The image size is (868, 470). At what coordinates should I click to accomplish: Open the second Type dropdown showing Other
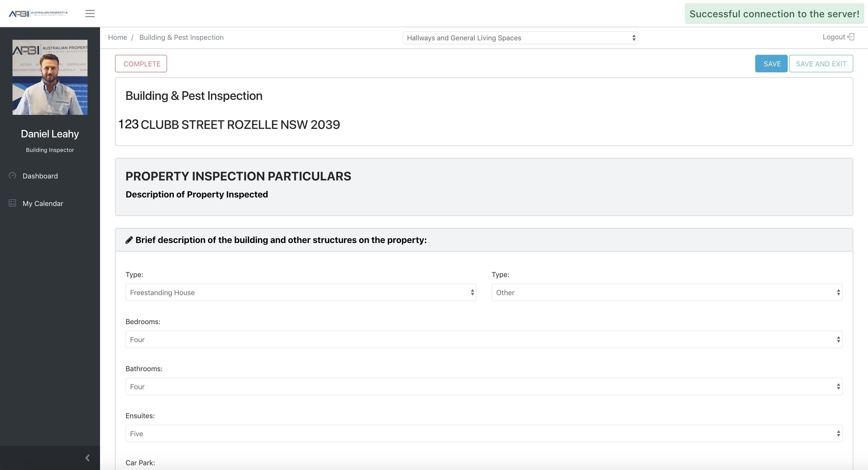coord(667,292)
